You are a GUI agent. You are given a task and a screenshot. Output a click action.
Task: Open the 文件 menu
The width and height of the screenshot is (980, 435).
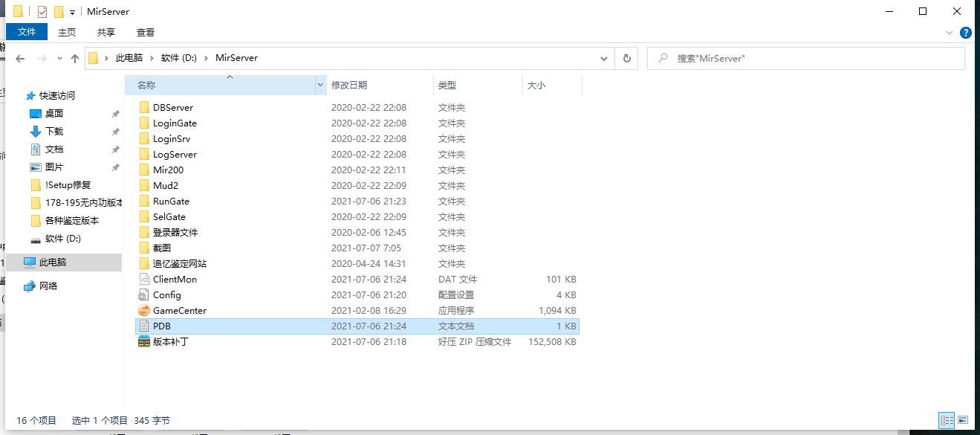[27, 32]
